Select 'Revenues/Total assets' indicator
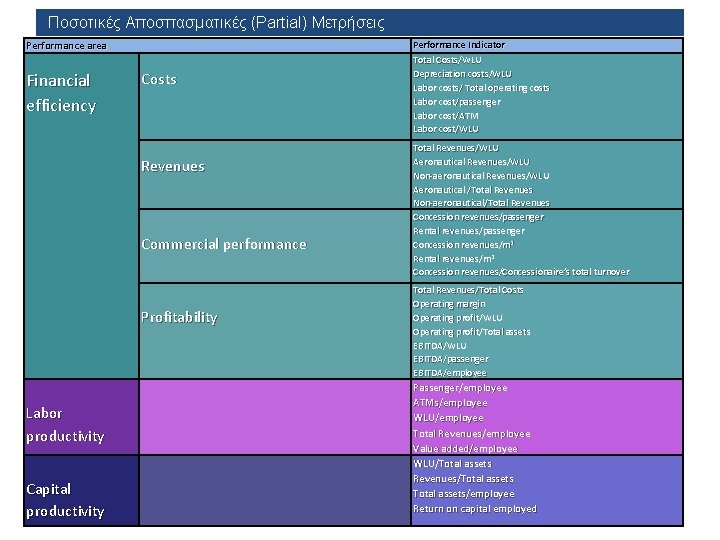This screenshot has width=720, height=540. point(463,479)
